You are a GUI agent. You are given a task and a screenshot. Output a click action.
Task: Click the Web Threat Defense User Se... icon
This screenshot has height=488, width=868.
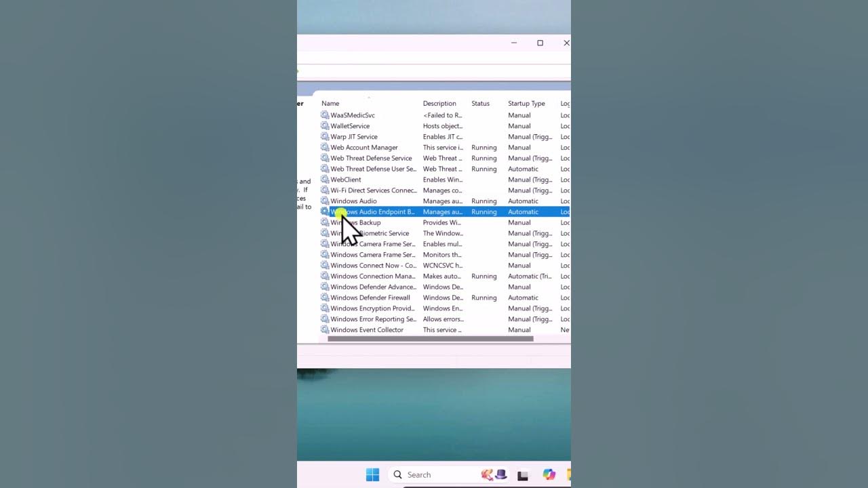tap(325, 169)
